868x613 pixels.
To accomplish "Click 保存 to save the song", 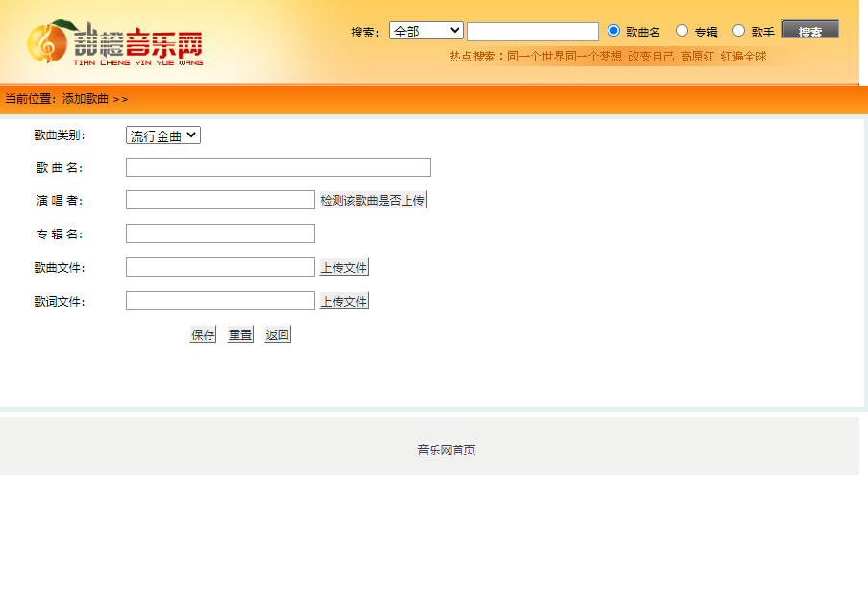I will pos(202,334).
